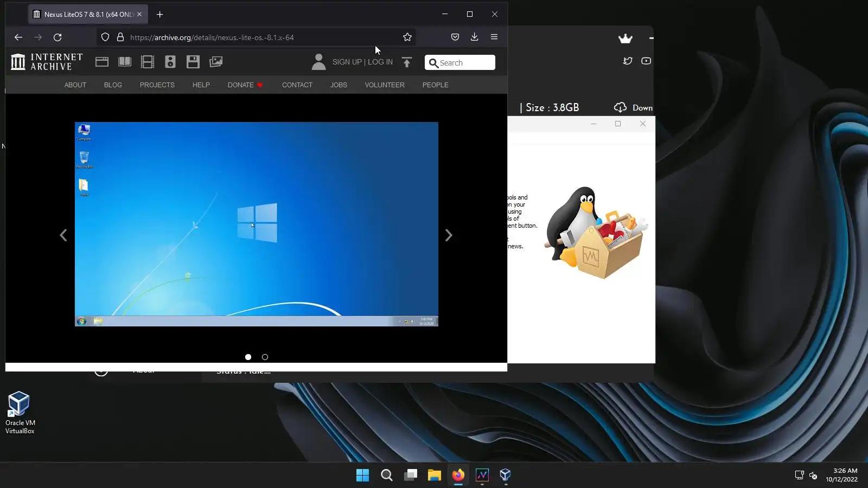This screenshot has width=868, height=488.
Task: Open the Wayback Machine web icon
Action: [x=102, y=62]
